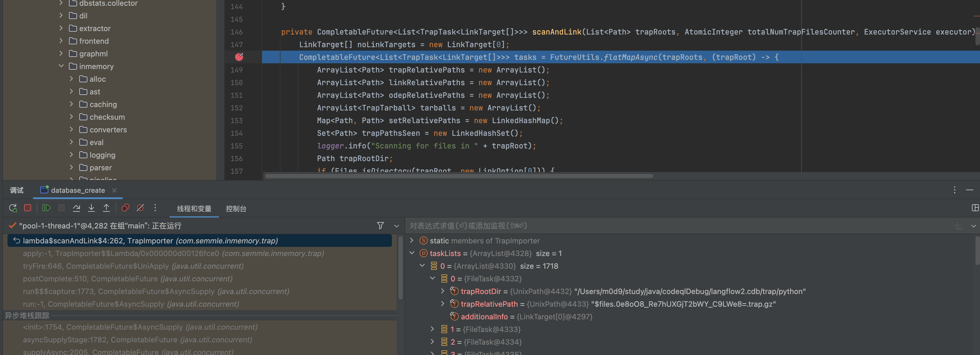Collapse the ArrayList@4330 element node
This screenshot has height=355, width=980.
[x=422, y=266]
